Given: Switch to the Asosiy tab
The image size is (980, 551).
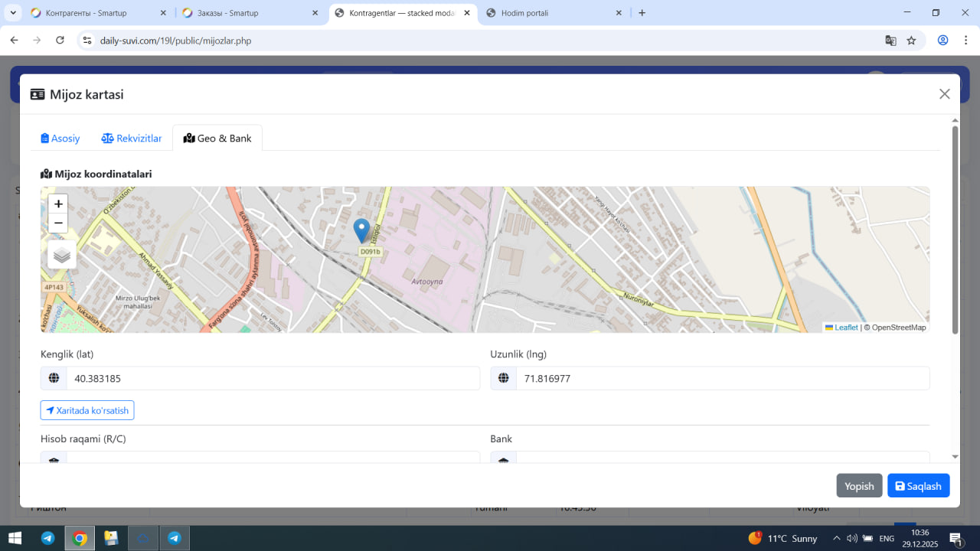Looking at the screenshot, I should 60,139.
